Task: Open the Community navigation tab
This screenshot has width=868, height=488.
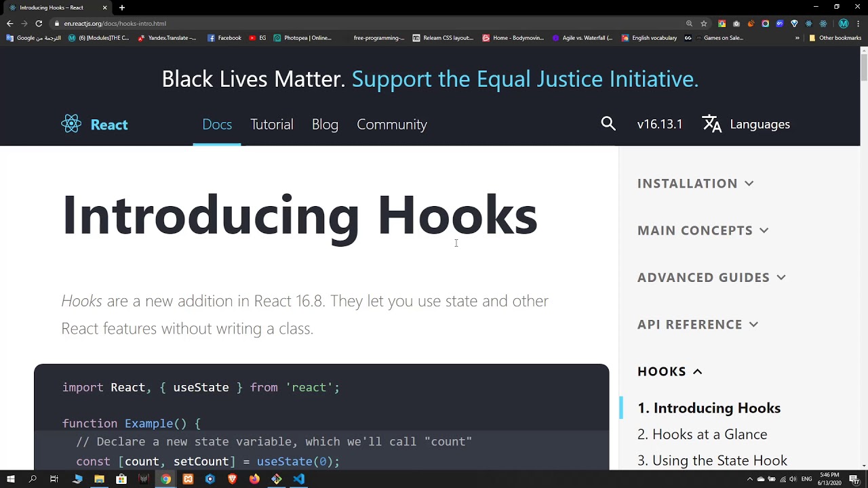Action: pos(392,124)
